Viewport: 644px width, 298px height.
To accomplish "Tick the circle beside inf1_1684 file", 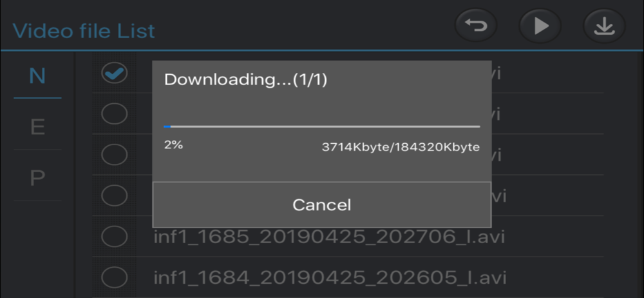I will coord(115,277).
